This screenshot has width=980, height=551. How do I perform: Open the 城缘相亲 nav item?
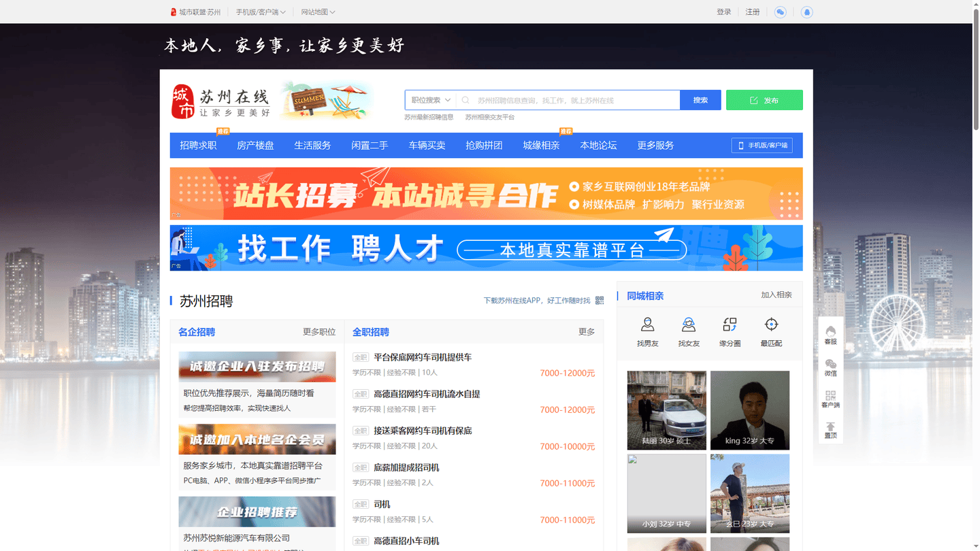click(x=541, y=146)
